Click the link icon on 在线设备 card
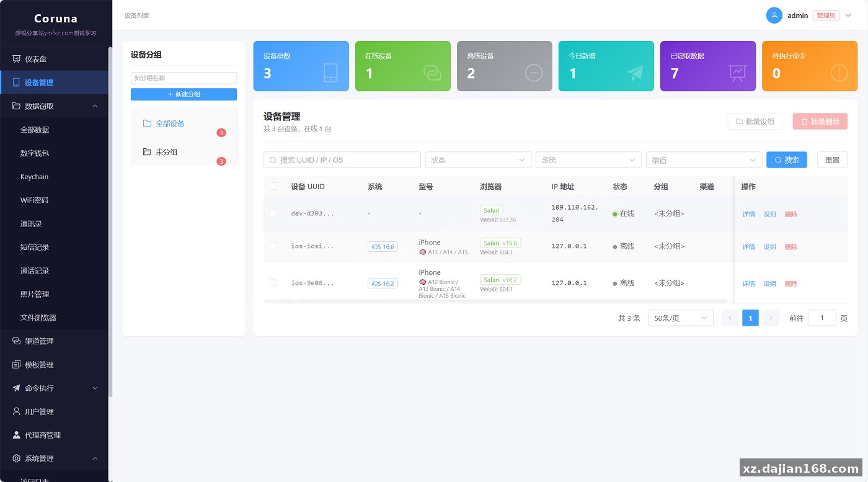 click(x=432, y=73)
